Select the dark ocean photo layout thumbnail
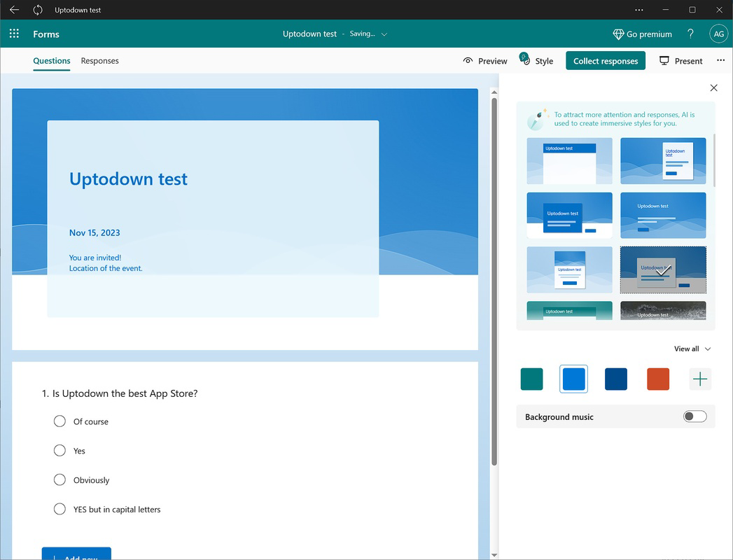Viewport: 733px width, 560px height. pyautogui.click(x=663, y=310)
